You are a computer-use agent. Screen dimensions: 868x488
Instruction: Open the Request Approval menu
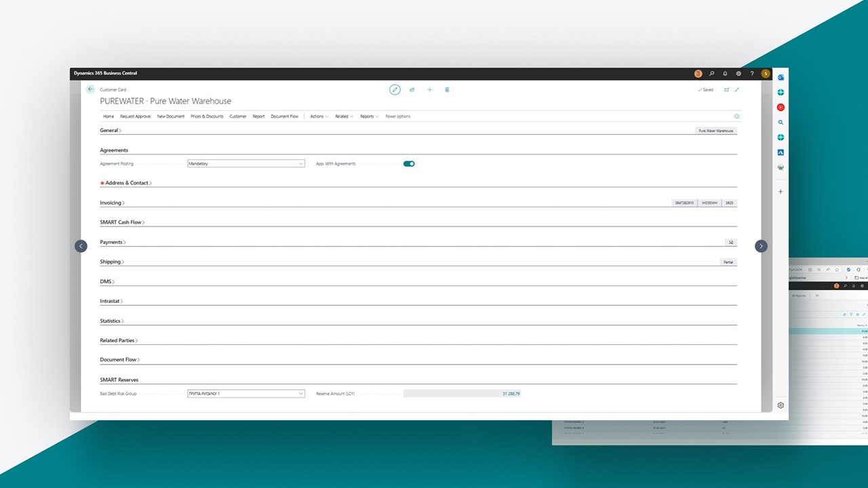coord(136,117)
